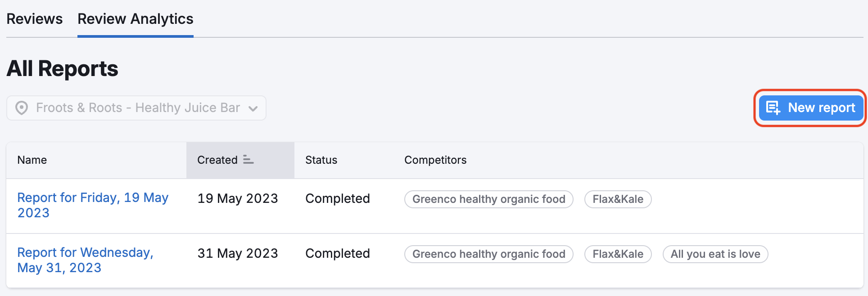Click the Flax&Kale competitor chip in the first row
Viewport: 868px width, 296px height.
[x=618, y=199]
